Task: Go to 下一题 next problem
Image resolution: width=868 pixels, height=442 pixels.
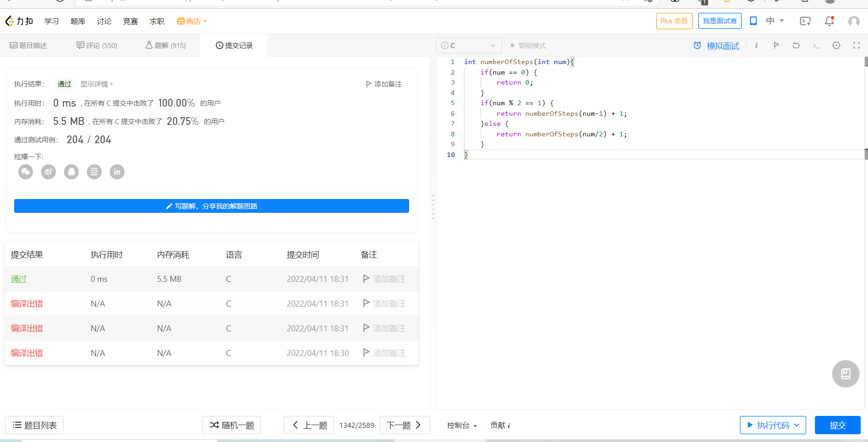Action: point(404,425)
